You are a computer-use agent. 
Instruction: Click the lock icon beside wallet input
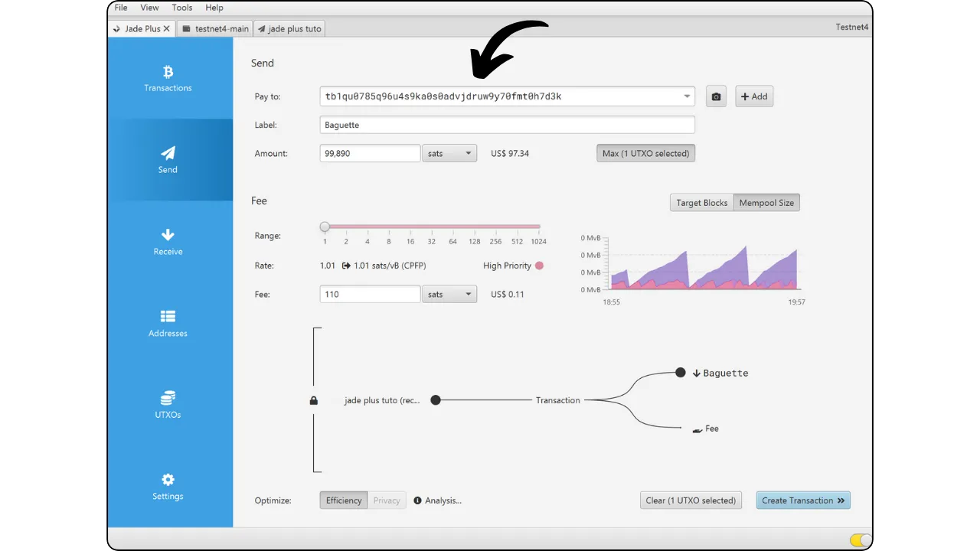(x=314, y=400)
